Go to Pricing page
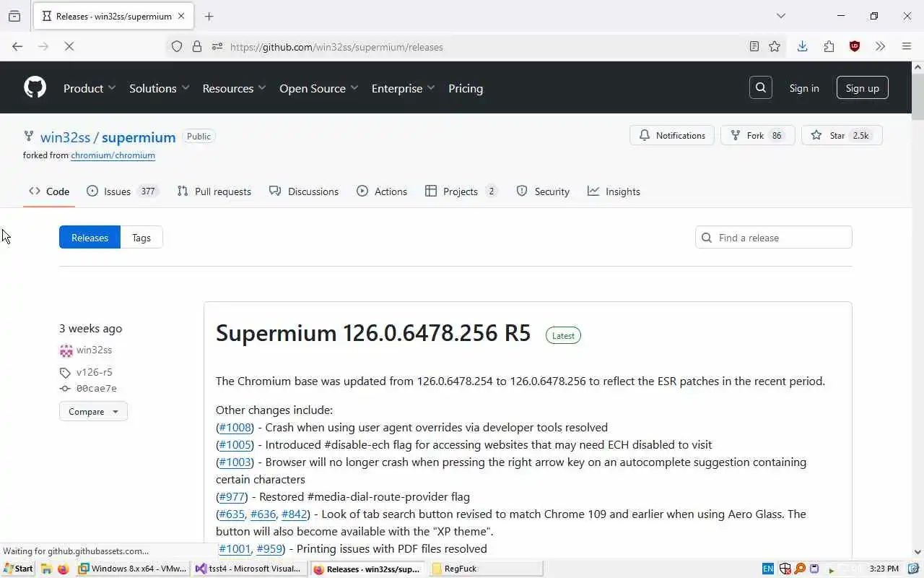This screenshot has width=924, height=578. (466, 88)
